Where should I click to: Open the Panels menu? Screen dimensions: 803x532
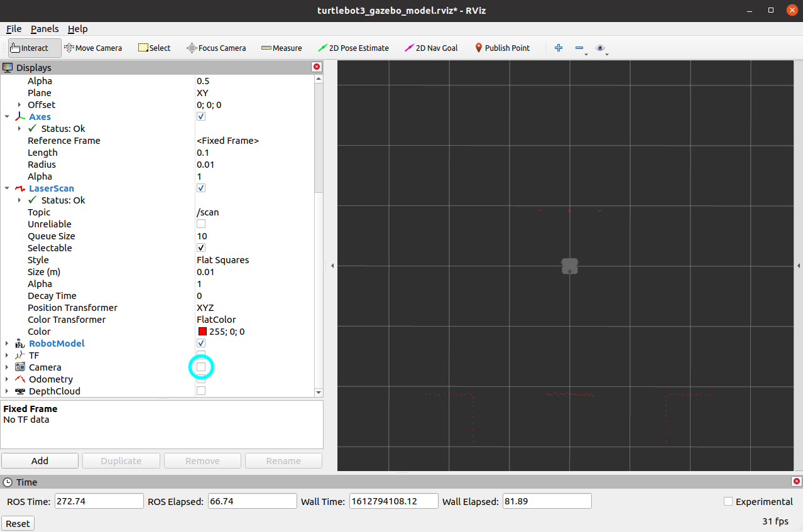pyautogui.click(x=45, y=29)
